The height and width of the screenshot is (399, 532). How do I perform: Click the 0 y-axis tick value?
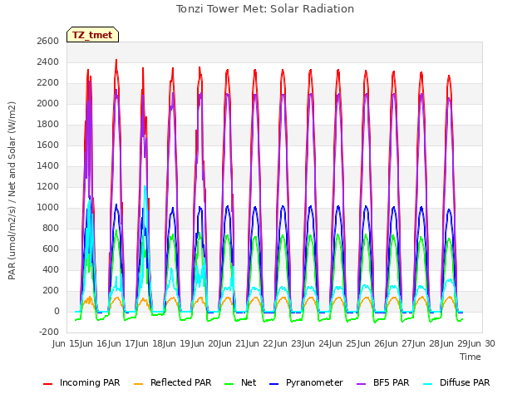pos(57,312)
